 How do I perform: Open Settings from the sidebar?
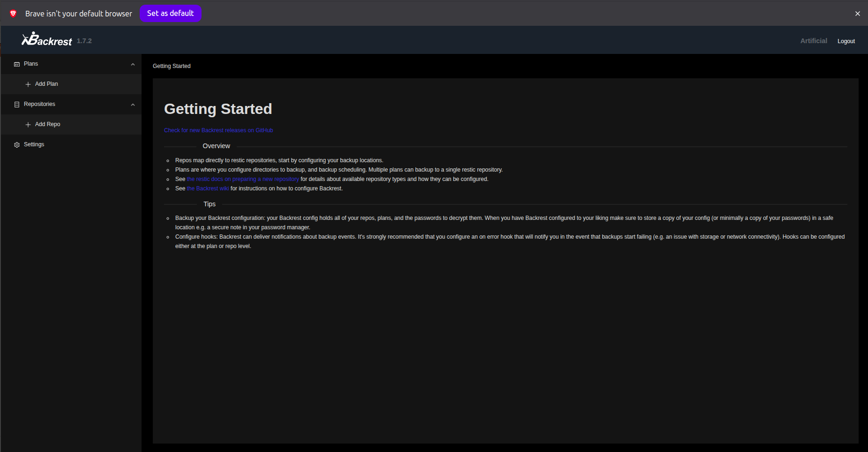click(x=71, y=144)
